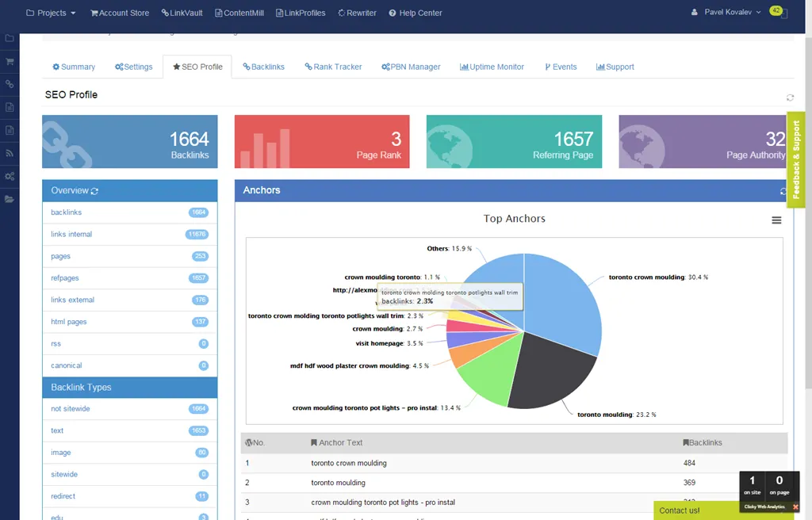Open the folder icon in the left sidebar

pos(10,38)
